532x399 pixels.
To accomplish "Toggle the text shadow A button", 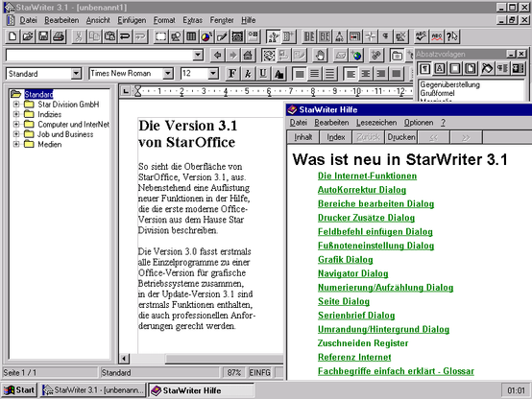I will [278, 74].
